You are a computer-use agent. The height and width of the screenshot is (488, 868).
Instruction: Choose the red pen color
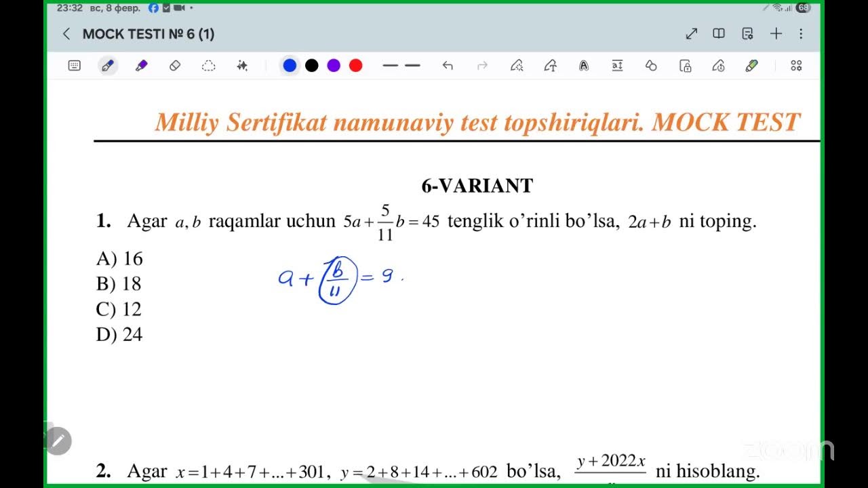(355, 66)
